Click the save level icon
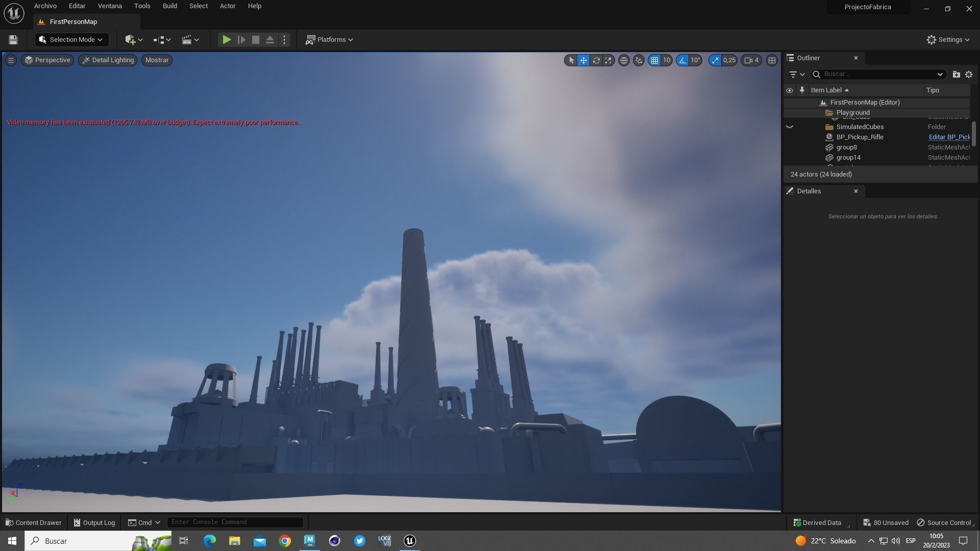This screenshot has height=551, width=980. (13, 40)
